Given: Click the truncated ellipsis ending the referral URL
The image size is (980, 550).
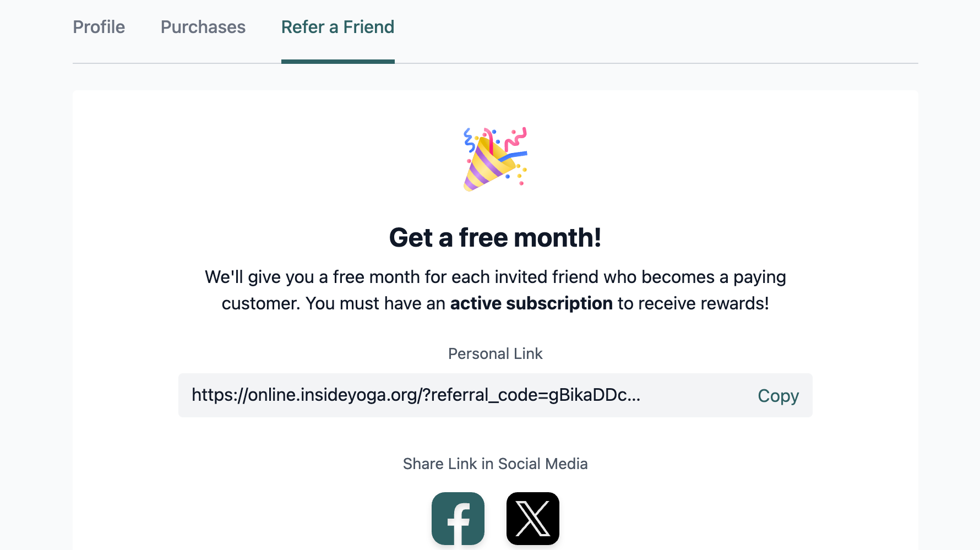Looking at the screenshot, I should tap(634, 395).
